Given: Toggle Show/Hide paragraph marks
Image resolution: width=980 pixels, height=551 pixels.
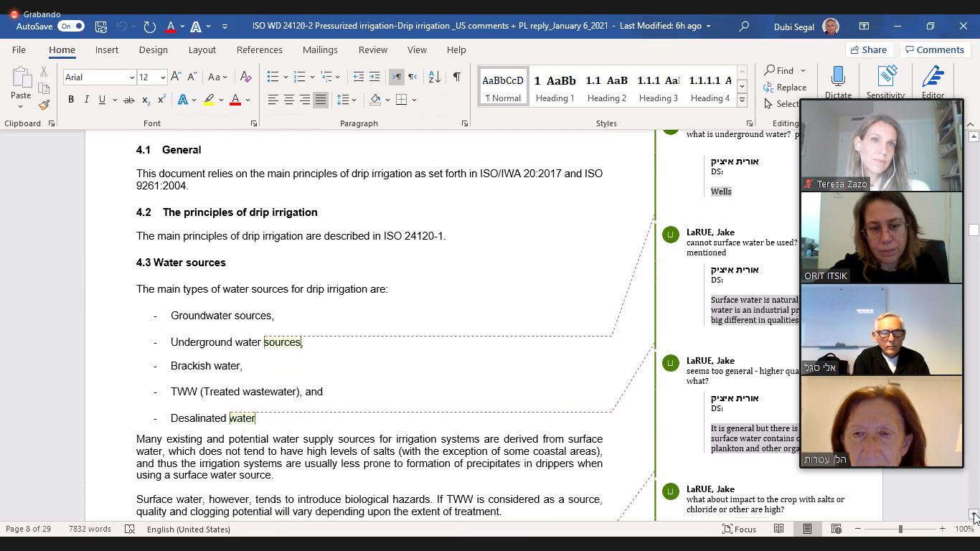Looking at the screenshot, I should pos(456,77).
